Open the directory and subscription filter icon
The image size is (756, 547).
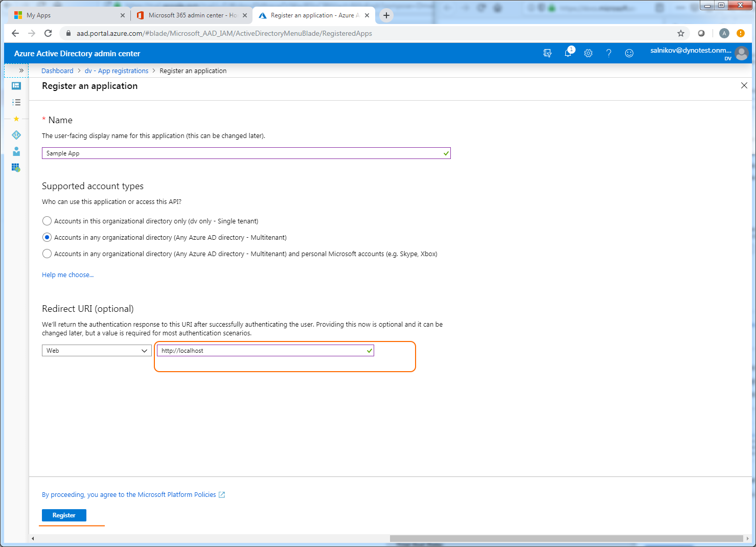[x=547, y=53]
